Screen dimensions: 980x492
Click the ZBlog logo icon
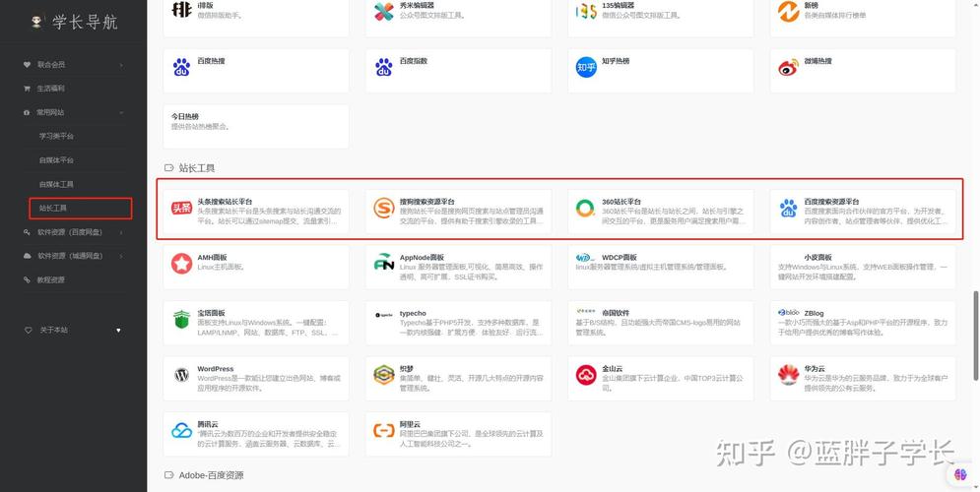(789, 313)
